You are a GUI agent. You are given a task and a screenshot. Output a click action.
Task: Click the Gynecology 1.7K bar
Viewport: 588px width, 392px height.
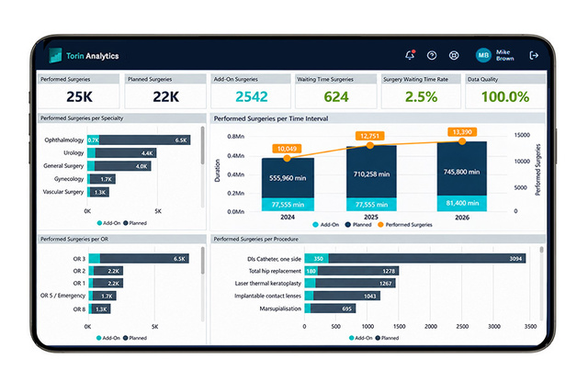click(x=102, y=179)
